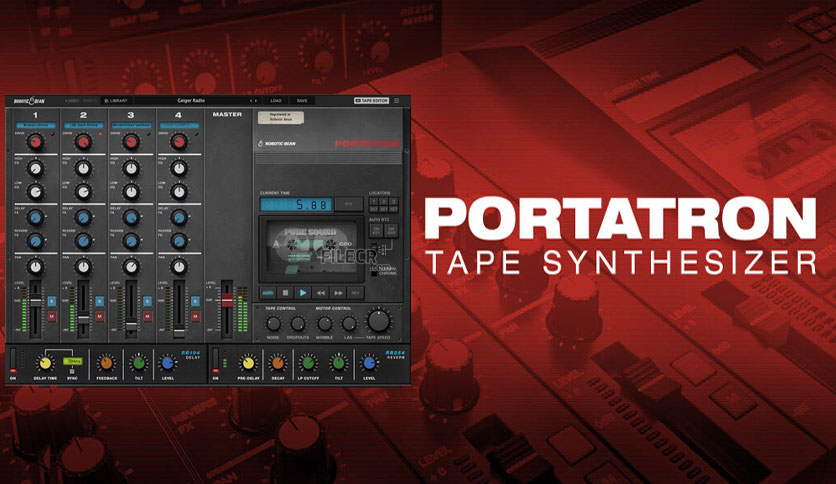
Task: Click track 1 Pan knob
Action: (35, 266)
